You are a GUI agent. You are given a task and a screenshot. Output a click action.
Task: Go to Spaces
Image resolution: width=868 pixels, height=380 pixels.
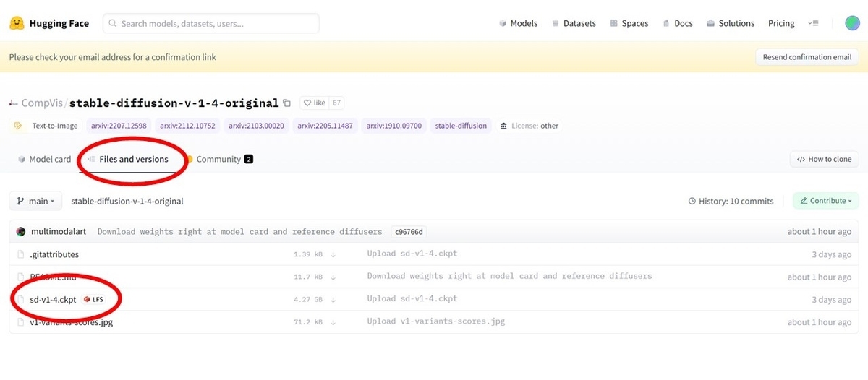pyautogui.click(x=629, y=23)
